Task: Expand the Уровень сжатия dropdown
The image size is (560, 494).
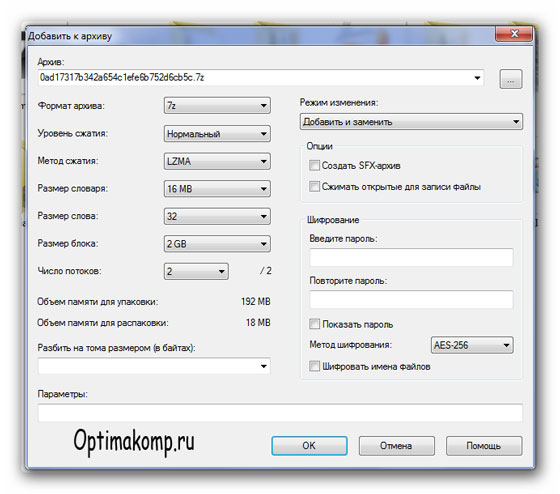Action: (217, 134)
